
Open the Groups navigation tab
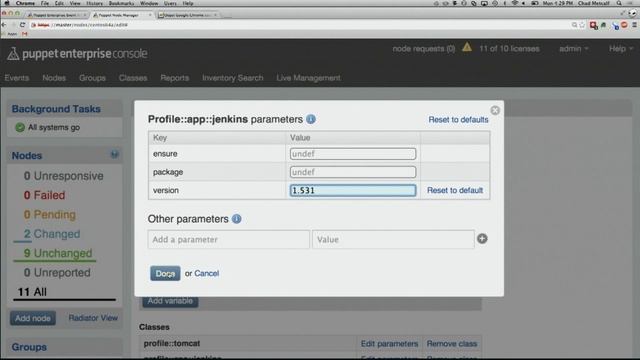[92, 78]
